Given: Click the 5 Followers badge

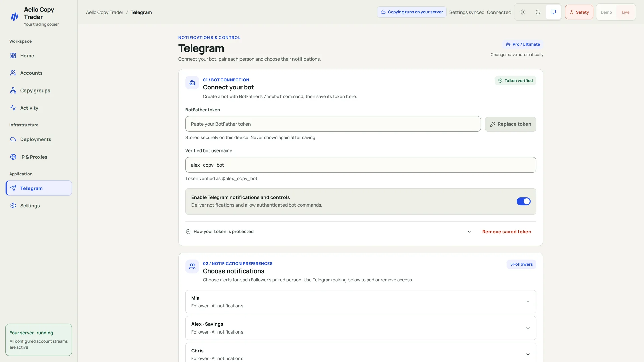Looking at the screenshot, I should pos(521,264).
